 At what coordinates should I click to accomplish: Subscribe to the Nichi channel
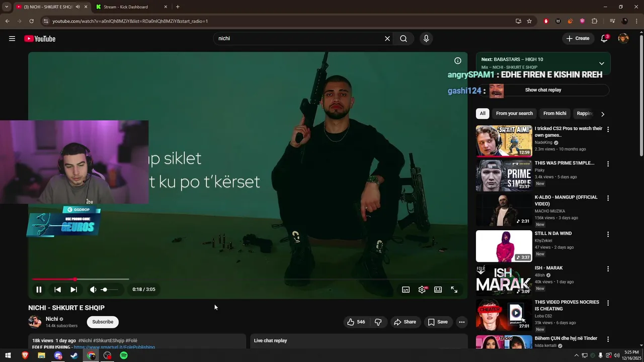click(x=103, y=322)
